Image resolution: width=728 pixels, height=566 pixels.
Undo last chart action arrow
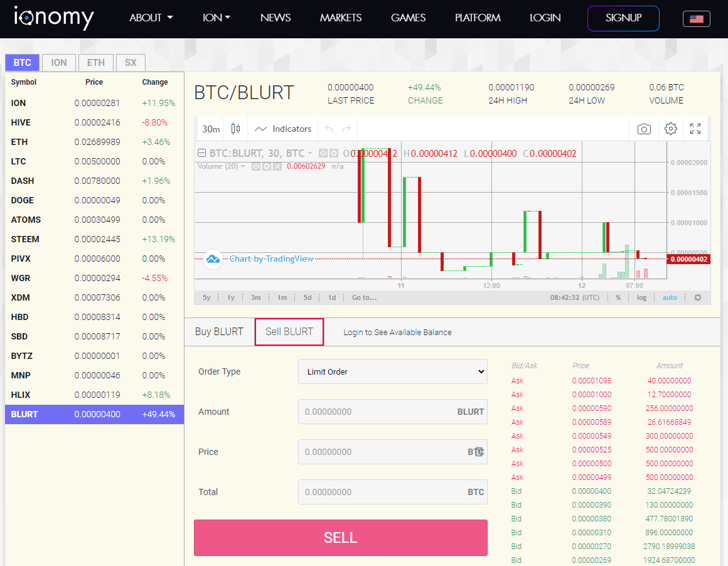(x=329, y=129)
